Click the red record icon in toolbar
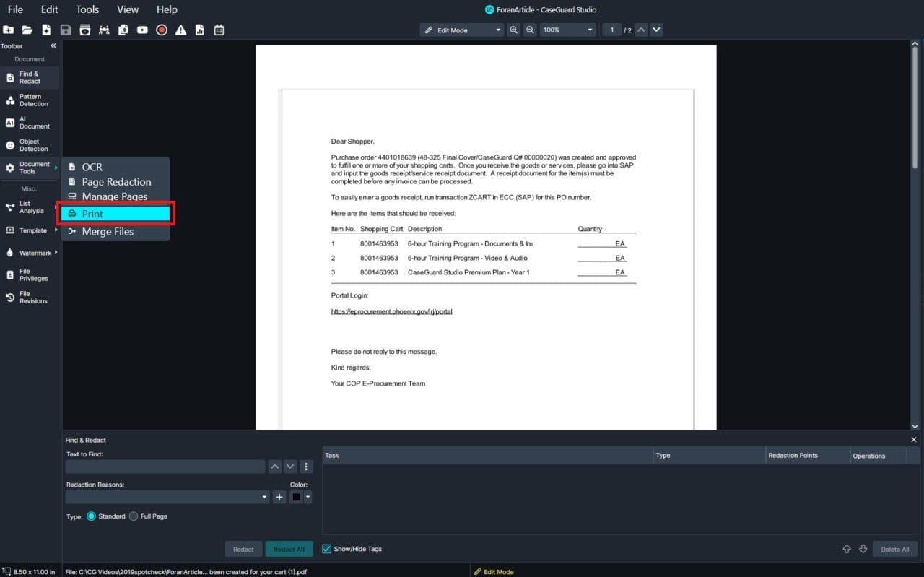The image size is (924, 577). (162, 30)
